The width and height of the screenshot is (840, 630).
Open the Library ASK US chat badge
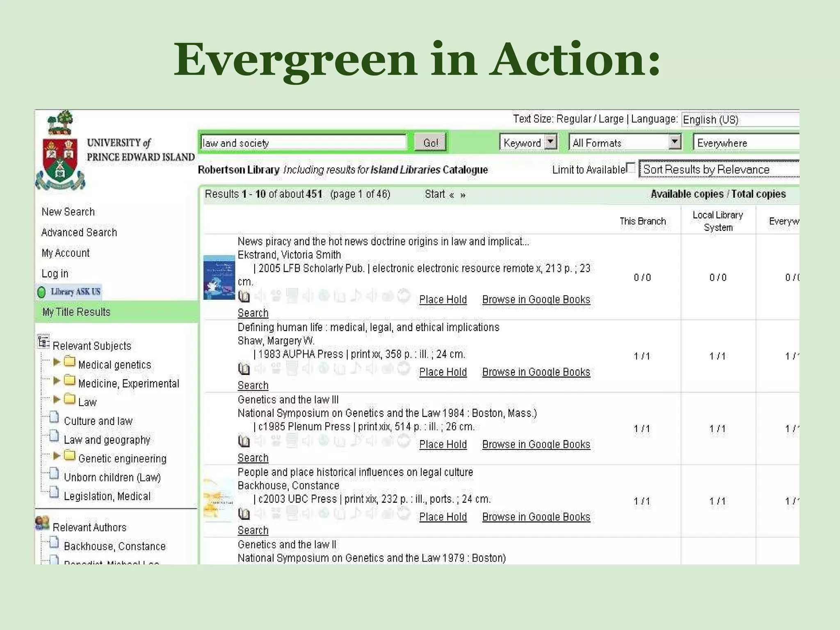pos(69,292)
